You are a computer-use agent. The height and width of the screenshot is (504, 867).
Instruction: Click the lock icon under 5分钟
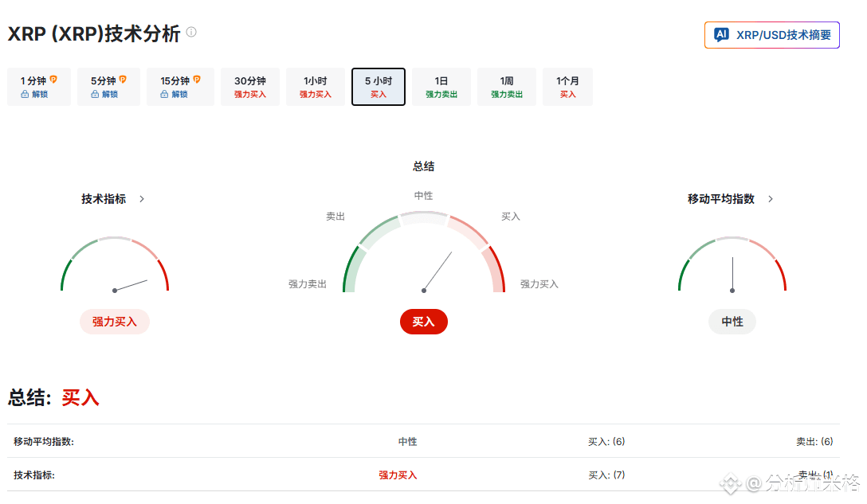point(95,95)
